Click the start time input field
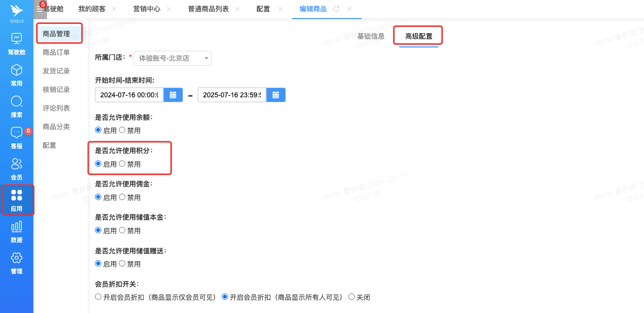The image size is (644, 313). [129, 95]
